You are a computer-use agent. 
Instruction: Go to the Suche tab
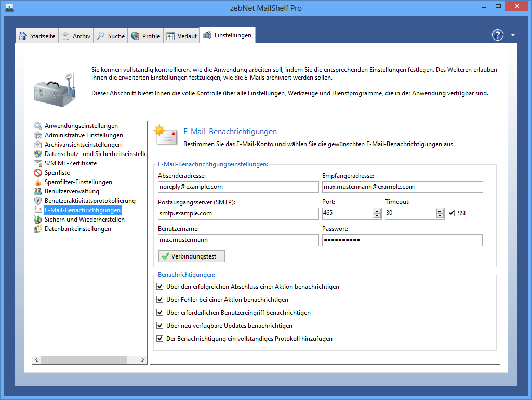(111, 36)
